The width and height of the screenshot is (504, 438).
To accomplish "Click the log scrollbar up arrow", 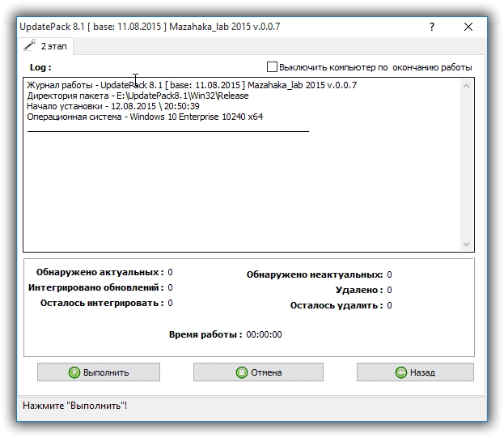I will (x=467, y=86).
